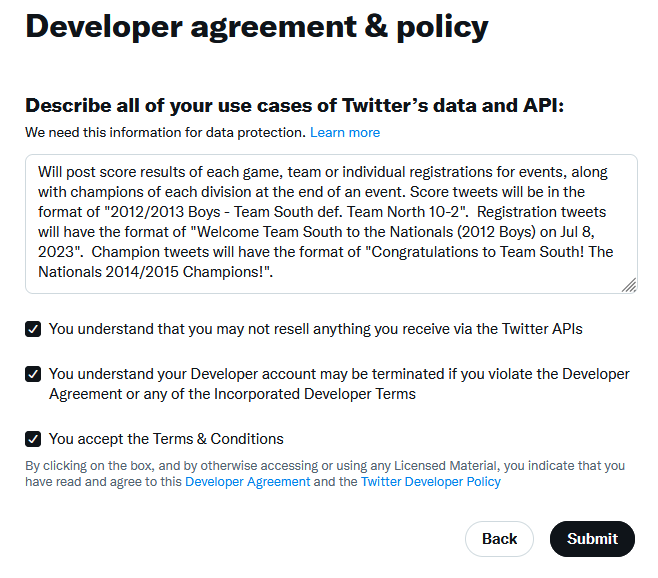The height and width of the screenshot is (578, 658).
Task: Click the "We need this information" helper text
Action: (165, 133)
